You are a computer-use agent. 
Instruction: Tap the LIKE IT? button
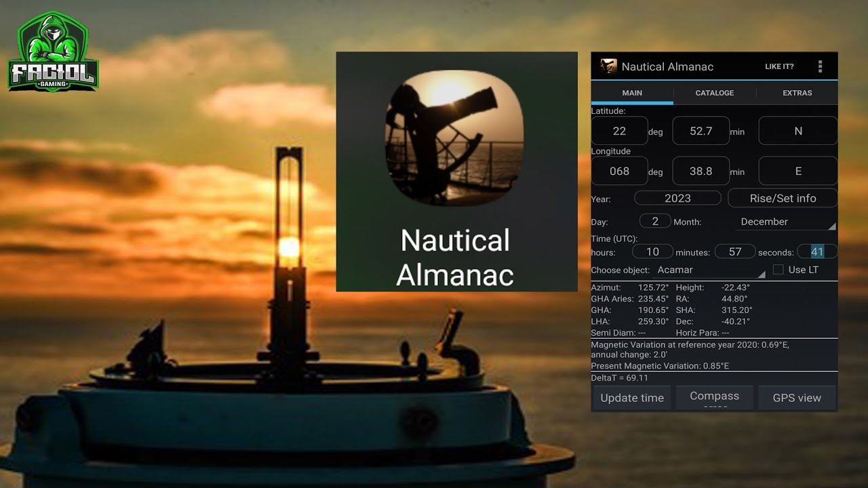tap(779, 66)
